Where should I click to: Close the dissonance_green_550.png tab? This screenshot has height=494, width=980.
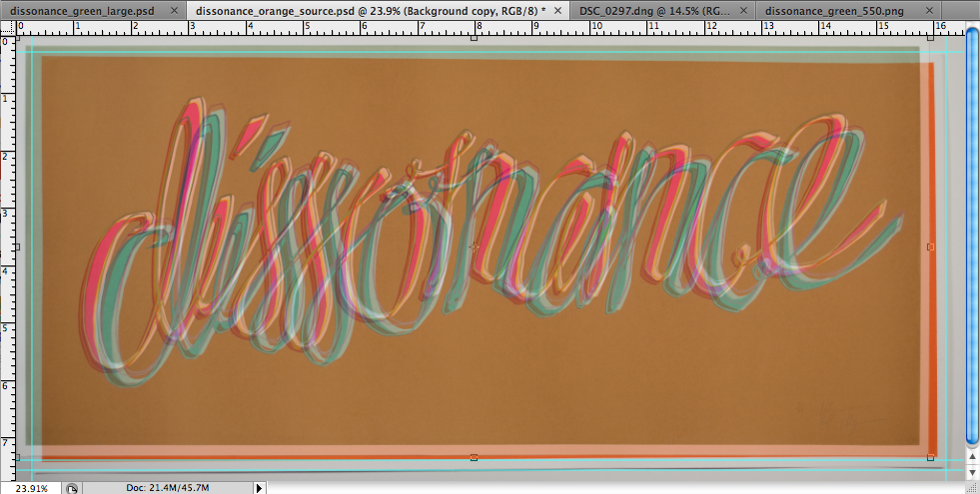point(929,9)
